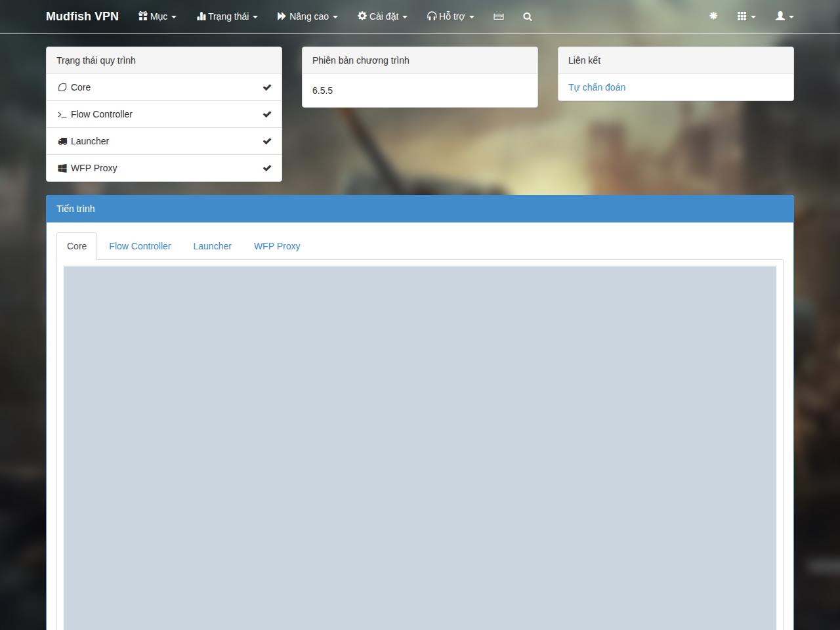Viewport: 840px width, 630px height.
Task: Open the grid apps dropdown
Action: (x=747, y=16)
